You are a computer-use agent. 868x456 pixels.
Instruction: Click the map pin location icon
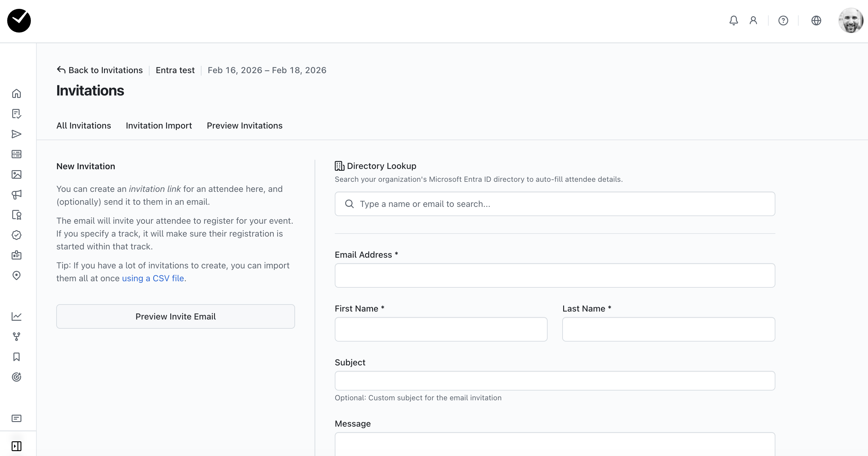16,275
